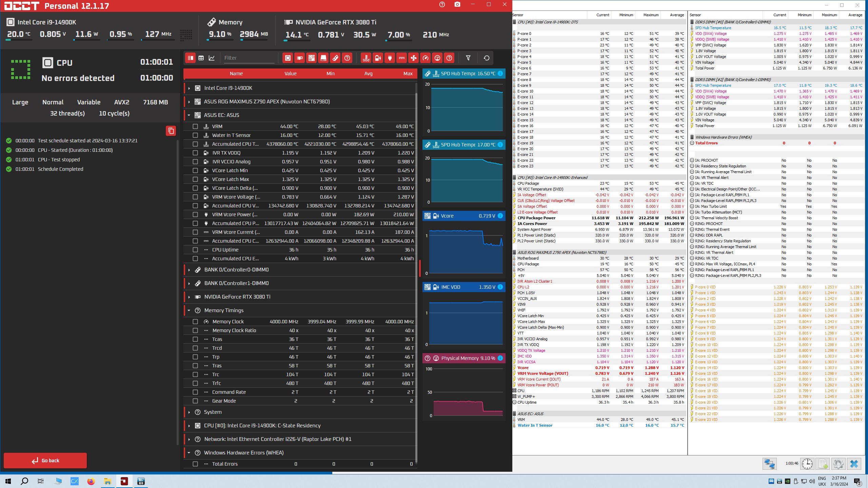Reset sensor min/max values in OCCT

tap(487, 58)
